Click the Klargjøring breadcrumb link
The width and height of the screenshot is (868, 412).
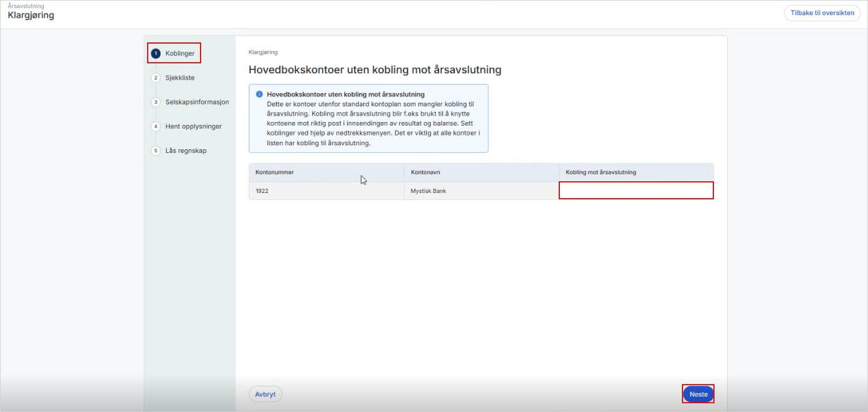[263, 52]
